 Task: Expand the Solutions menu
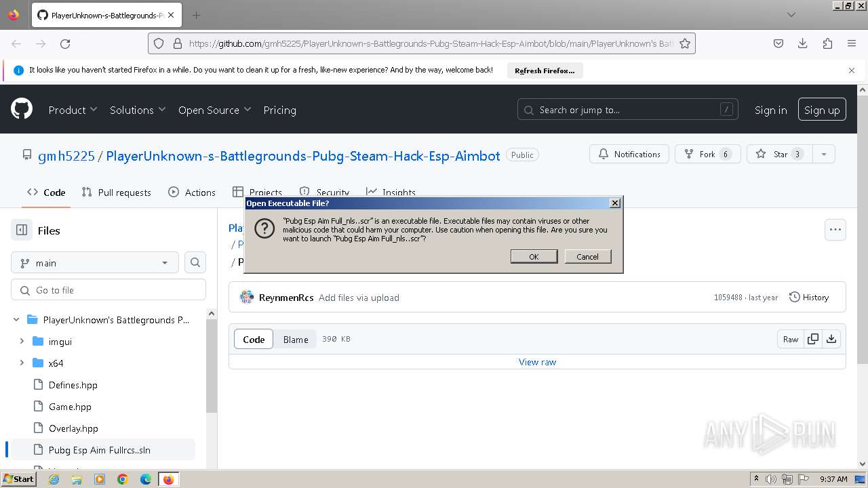138,110
